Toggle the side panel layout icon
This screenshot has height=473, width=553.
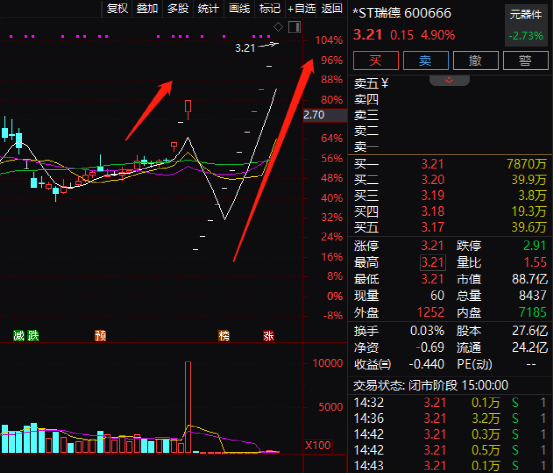coord(294,27)
